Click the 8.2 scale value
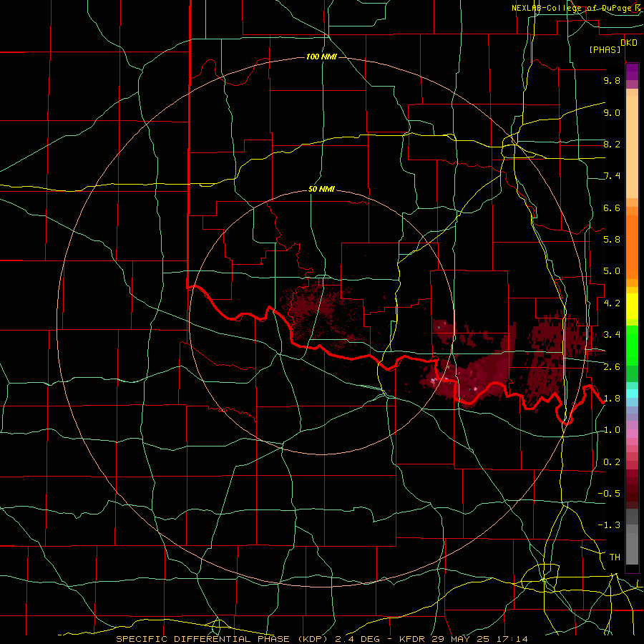 [612, 144]
